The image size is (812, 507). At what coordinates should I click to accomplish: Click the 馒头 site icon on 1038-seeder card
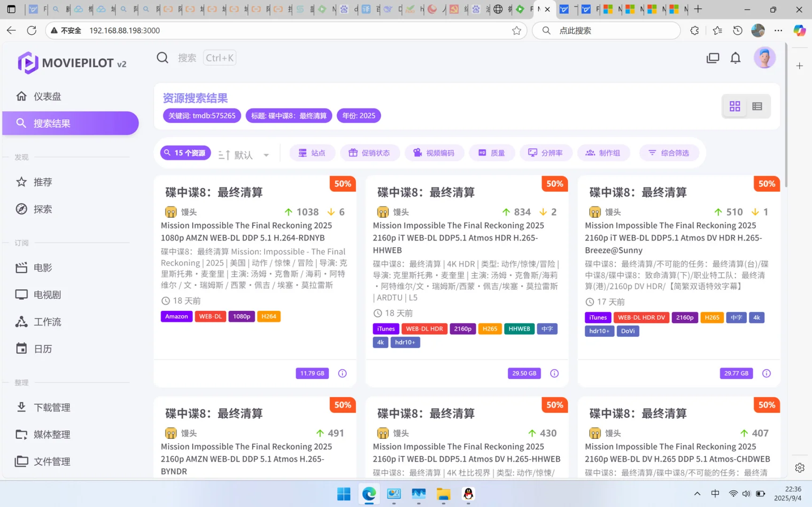[x=170, y=212]
